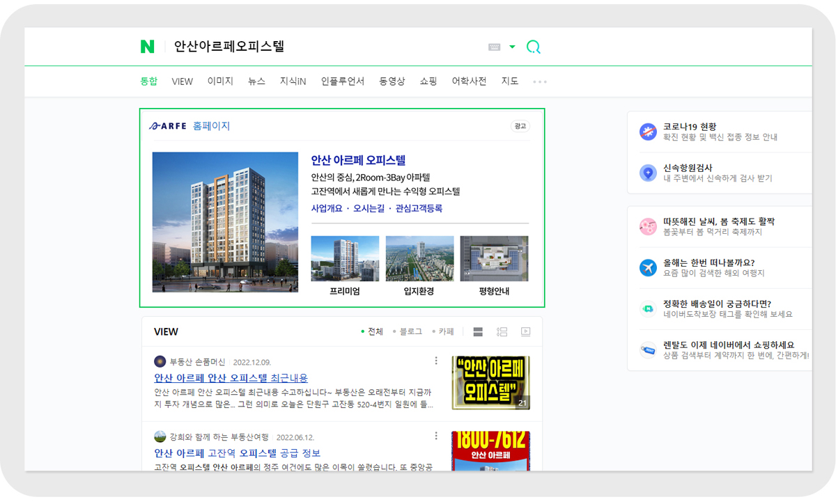Click the 2022.12.09. post date
The height and width of the screenshot is (504, 836).
251,362
